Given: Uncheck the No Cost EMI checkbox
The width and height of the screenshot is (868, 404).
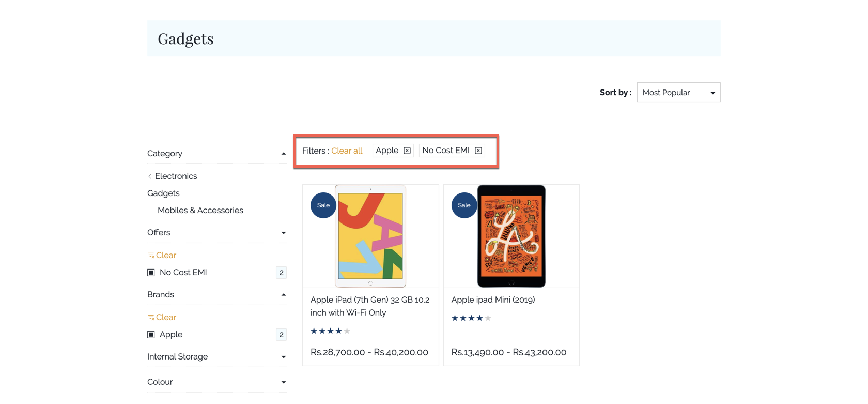Looking at the screenshot, I should point(151,273).
